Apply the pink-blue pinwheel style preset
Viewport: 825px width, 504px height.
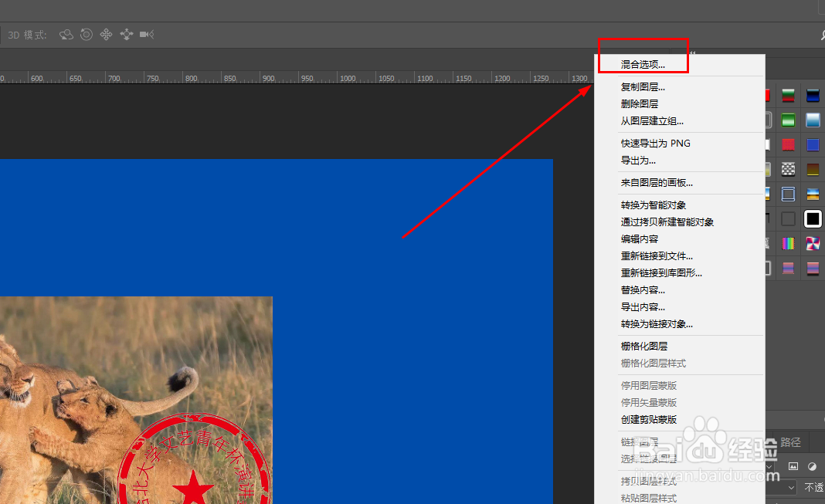813,243
